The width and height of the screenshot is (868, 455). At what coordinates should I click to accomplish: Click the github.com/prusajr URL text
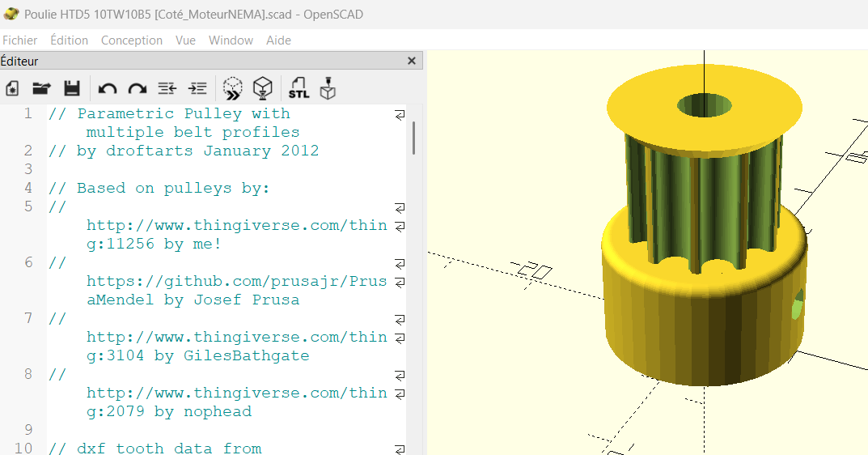coord(236,281)
